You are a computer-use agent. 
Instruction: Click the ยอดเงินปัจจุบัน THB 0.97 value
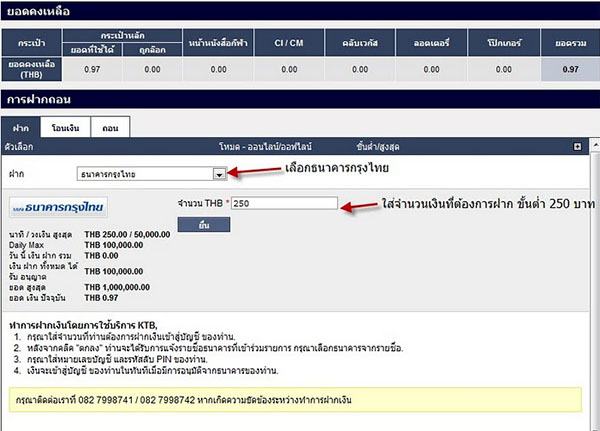click(101, 298)
